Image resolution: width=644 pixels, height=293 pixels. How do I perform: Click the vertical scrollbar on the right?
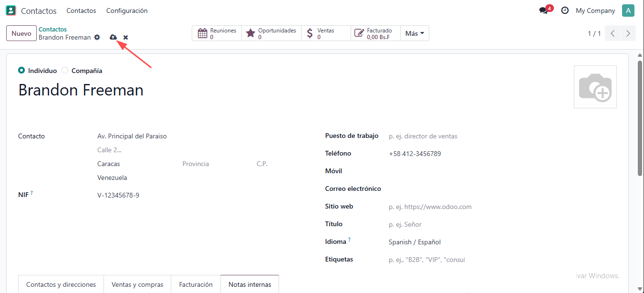640,119
